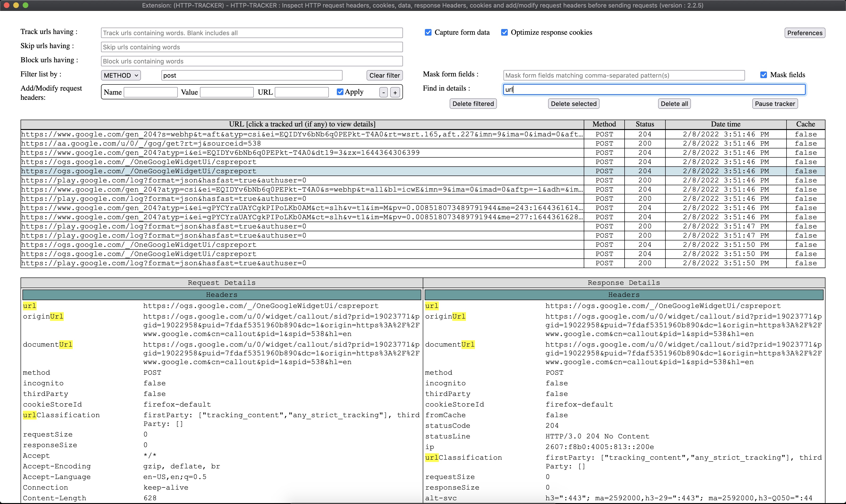Viewport: 846px width, 504px height.
Task: Click Delete selected button
Action: pyautogui.click(x=573, y=104)
